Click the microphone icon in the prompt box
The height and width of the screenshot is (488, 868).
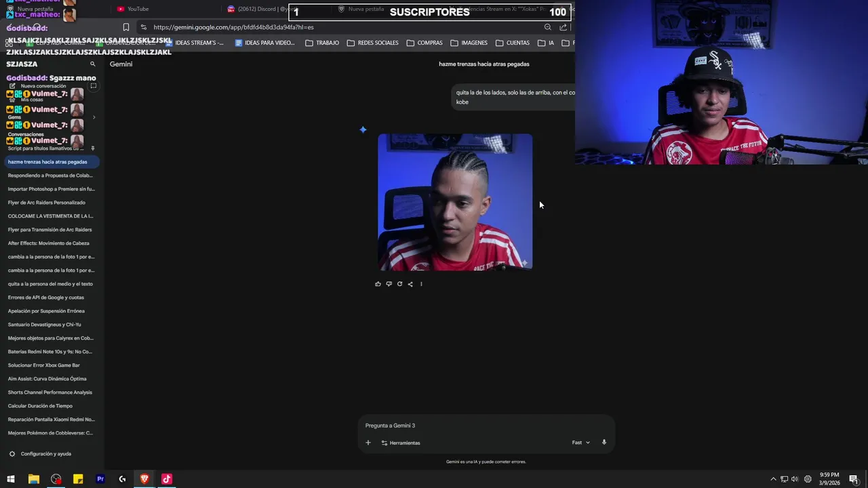pos(604,442)
